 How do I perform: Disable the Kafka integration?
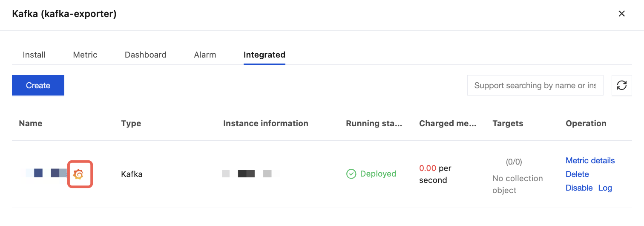[x=579, y=188]
